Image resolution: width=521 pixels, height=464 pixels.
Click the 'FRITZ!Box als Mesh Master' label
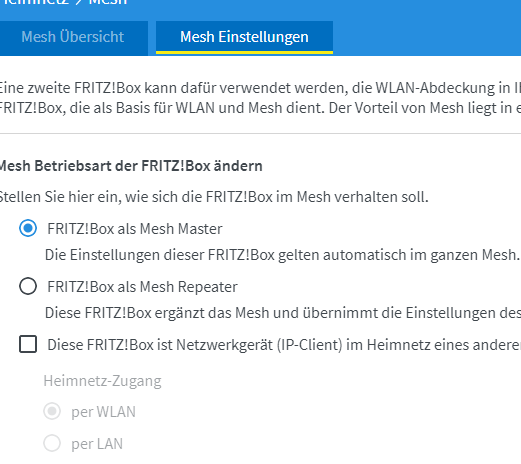click(135, 229)
